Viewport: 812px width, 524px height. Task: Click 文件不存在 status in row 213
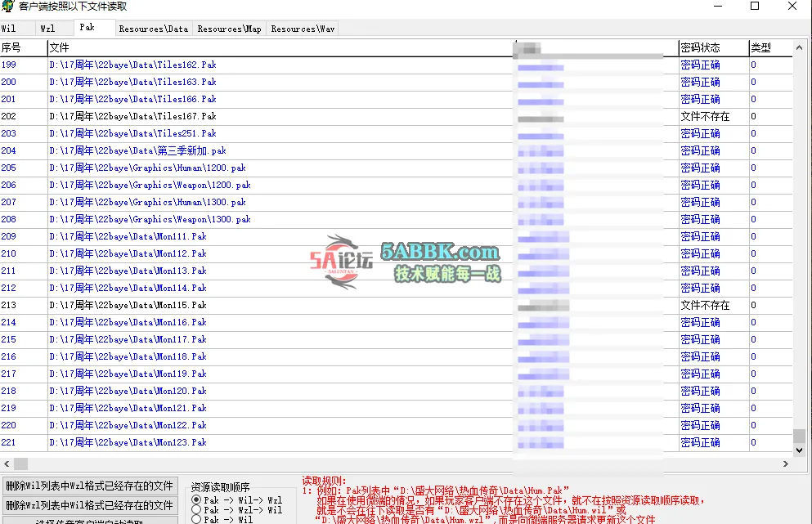(705, 305)
